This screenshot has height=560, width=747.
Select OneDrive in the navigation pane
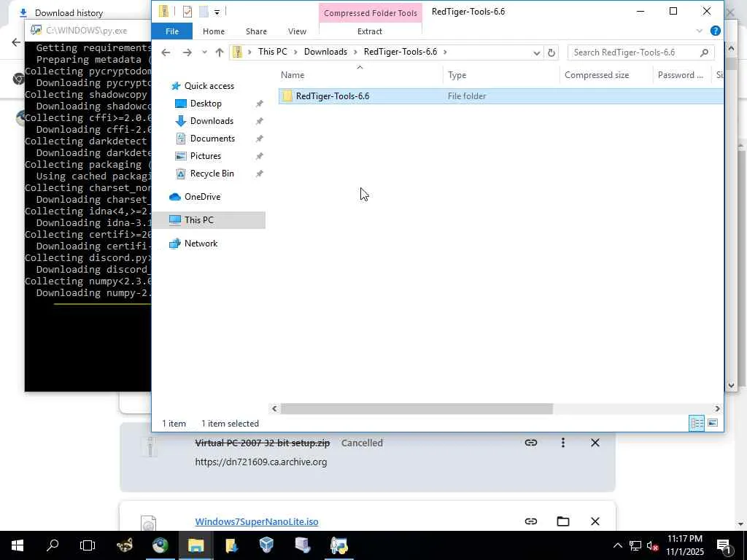click(x=202, y=197)
